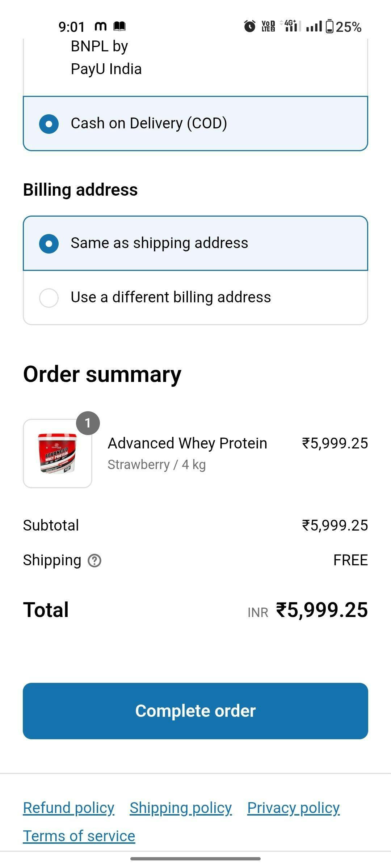Screen dimensions: 391x868
Task: Open Terms of service link
Action: (79, 836)
